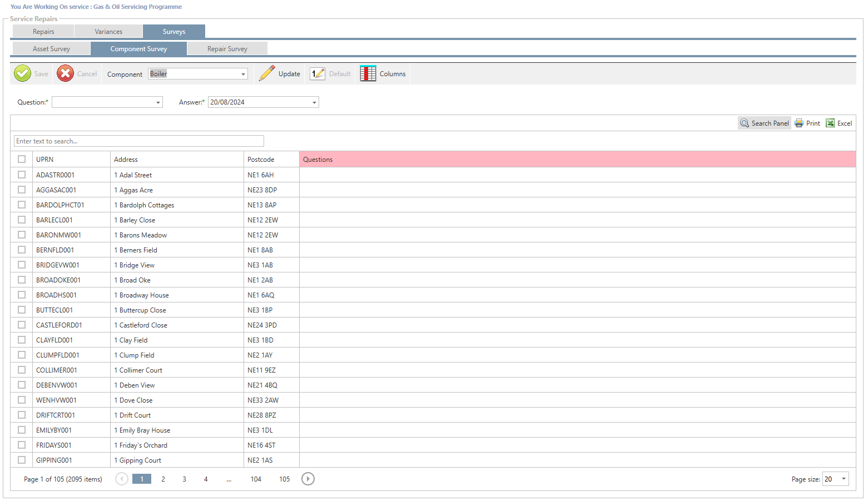The image size is (868, 501).
Task: Check the row for ADASTR0001
Action: (22, 175)
